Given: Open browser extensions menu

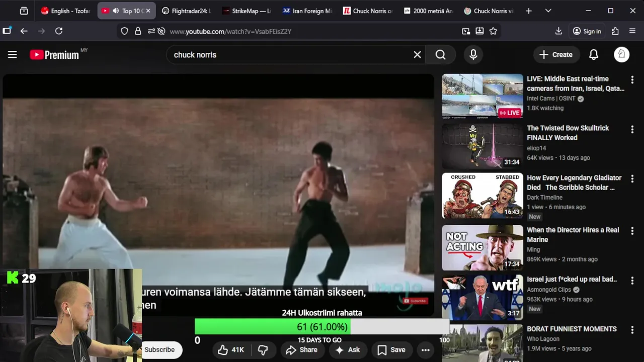Looking at the screenshot, I should click(x=615, y=31).
